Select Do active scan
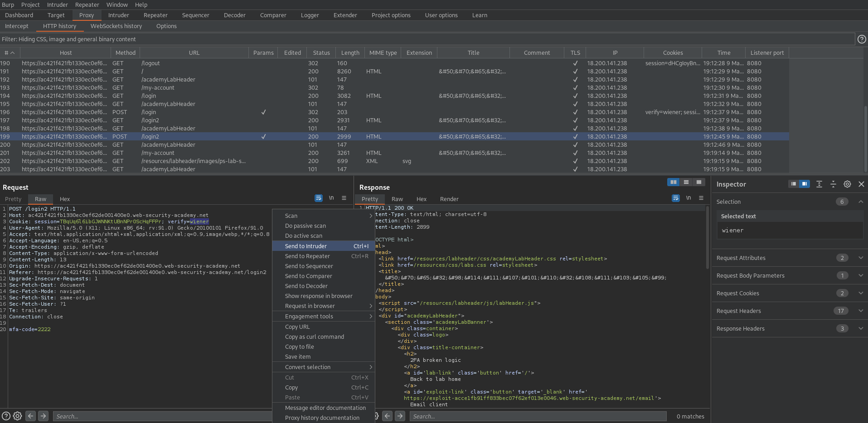 [324, 236]
